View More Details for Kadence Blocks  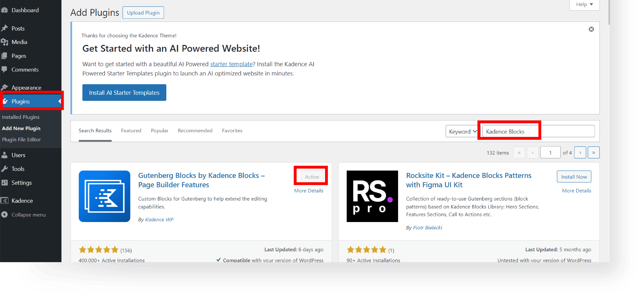309,191
